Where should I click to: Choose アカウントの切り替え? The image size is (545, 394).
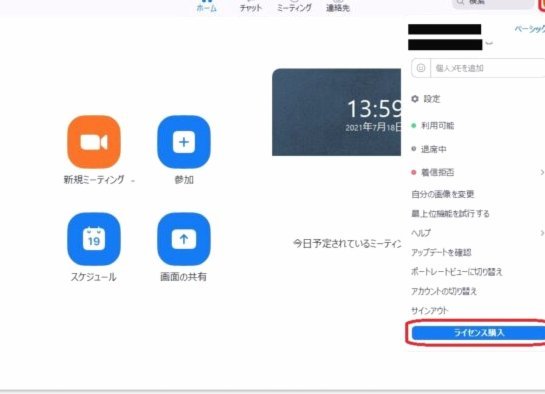[x=444, y=291]
